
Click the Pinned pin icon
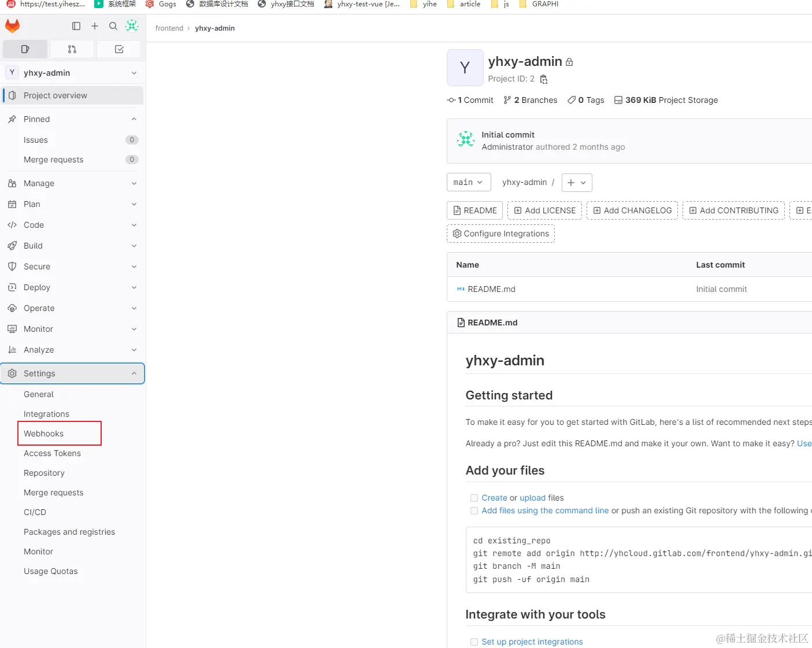point(12,119)
